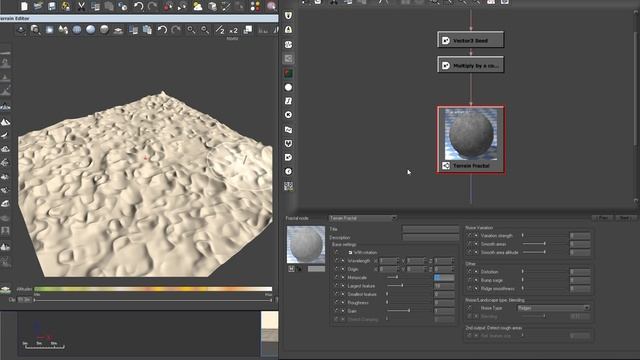
Task: Toggle the checkbox beside Roughness
Action: point(336,302)
